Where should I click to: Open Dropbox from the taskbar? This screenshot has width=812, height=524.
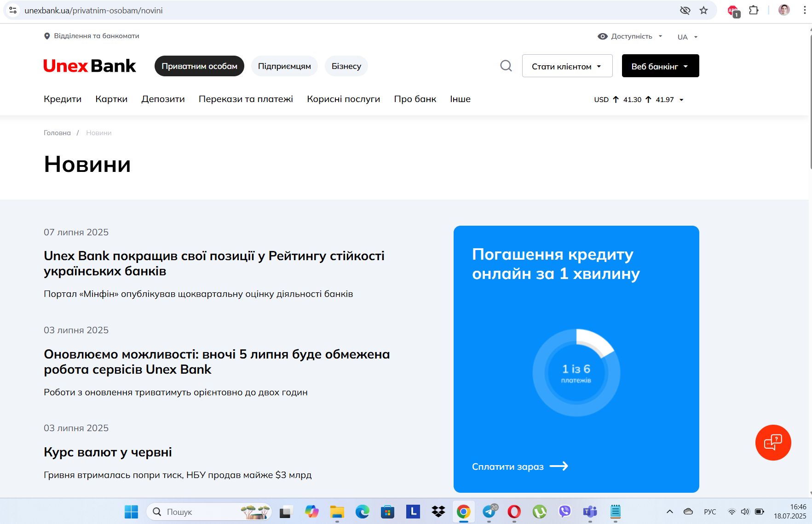click(x=438, y=512)
